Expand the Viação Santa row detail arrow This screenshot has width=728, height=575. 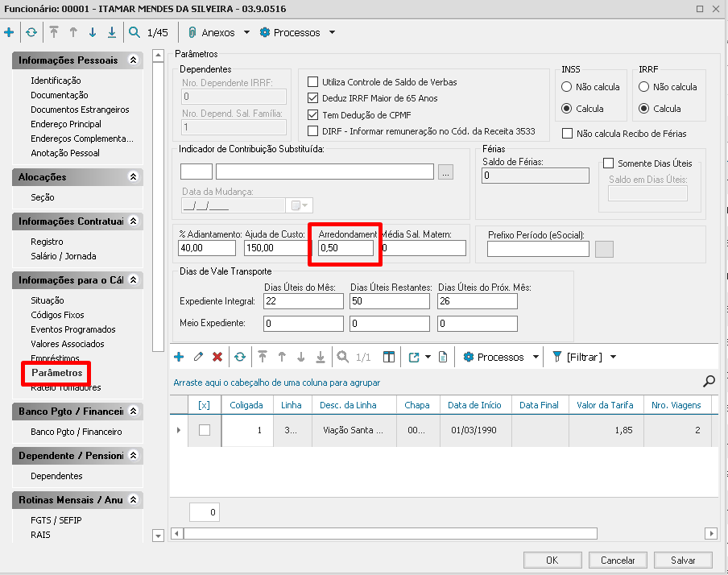pyautogui.click(x=179, y=430)
